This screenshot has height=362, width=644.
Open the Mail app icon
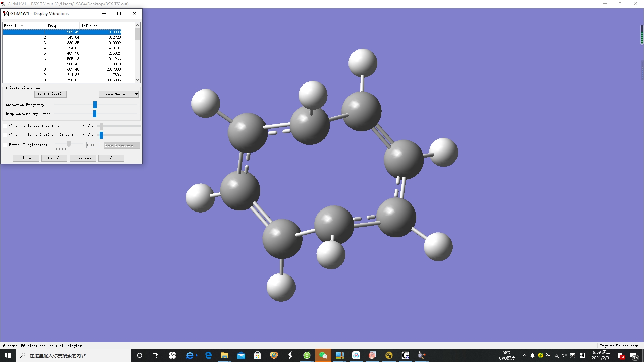241,355
